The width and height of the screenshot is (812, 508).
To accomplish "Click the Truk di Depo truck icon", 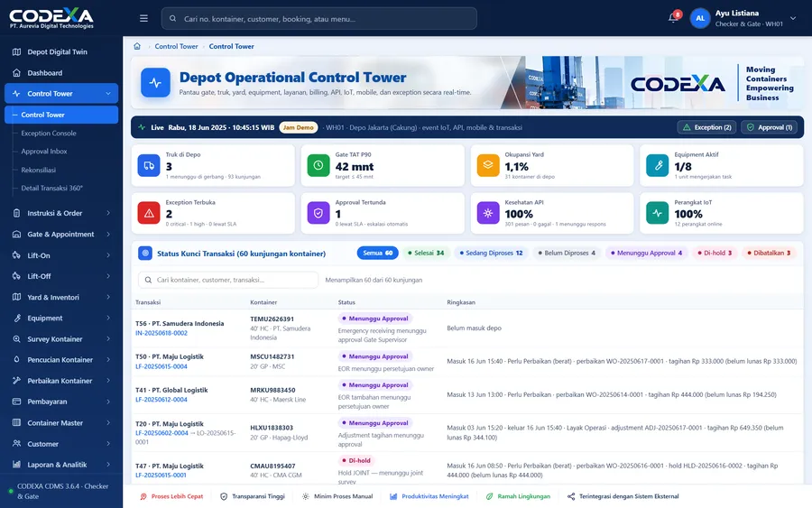I will pyautogui.click(x=149, y=166).
